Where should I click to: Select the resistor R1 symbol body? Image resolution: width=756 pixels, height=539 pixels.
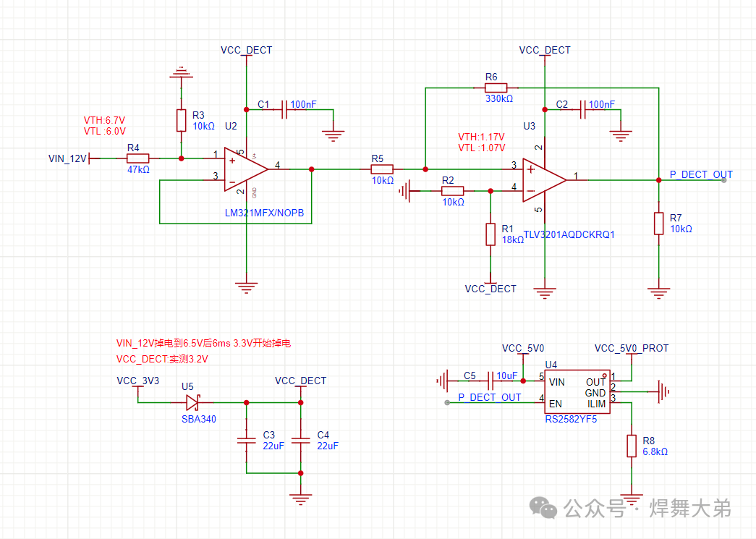(x=490, y=234)
